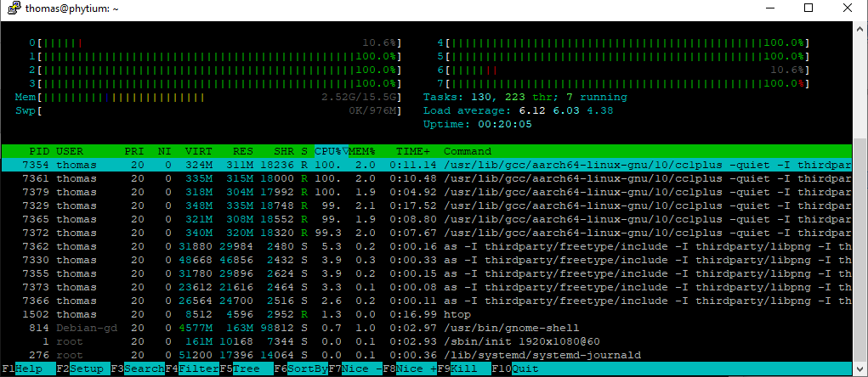
Task: Toggle F5 Tree view
Action: pos(241,369)
